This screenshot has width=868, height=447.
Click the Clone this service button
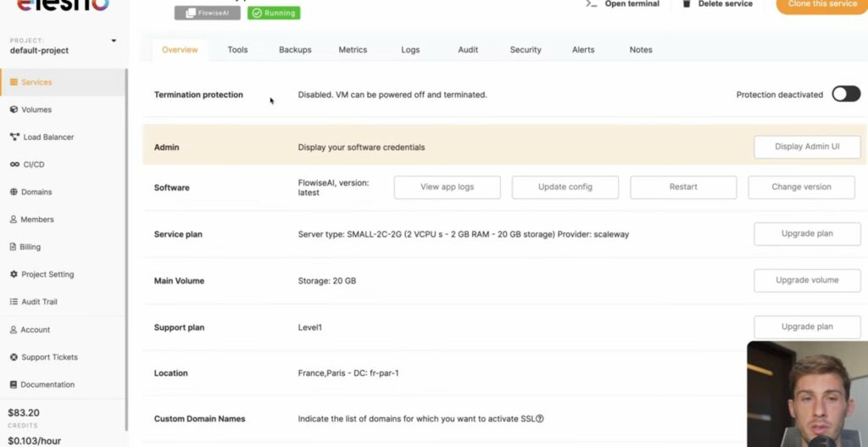click(x=822, y=4)
